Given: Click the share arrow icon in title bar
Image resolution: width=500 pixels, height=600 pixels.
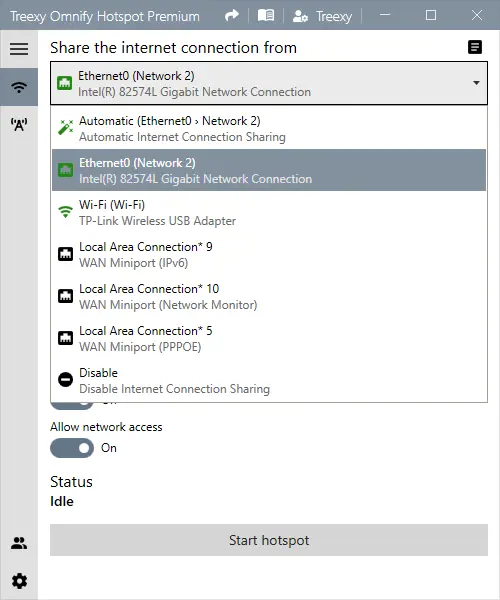Looking at the screenshot, I should point(231,16).
